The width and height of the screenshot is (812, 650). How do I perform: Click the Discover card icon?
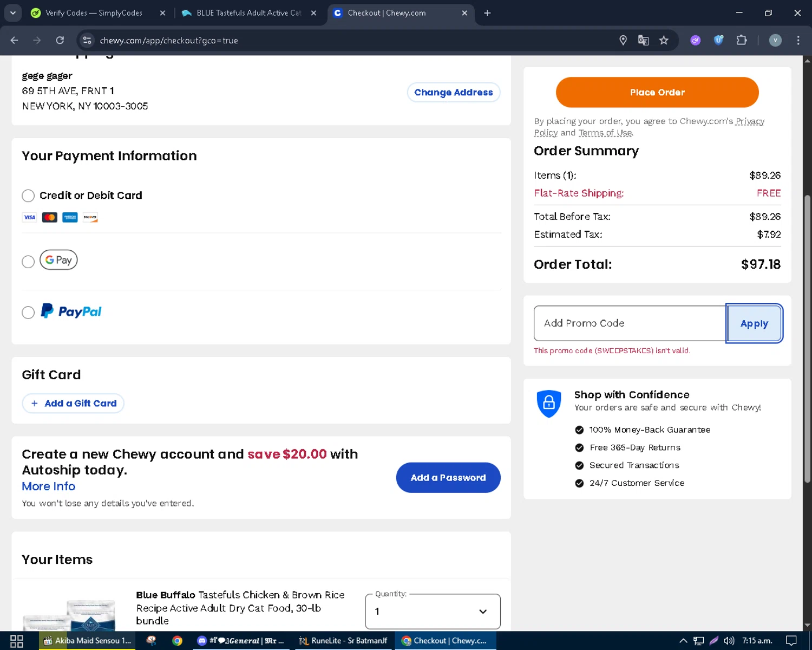pyautogui.click(x=90, y=217)
